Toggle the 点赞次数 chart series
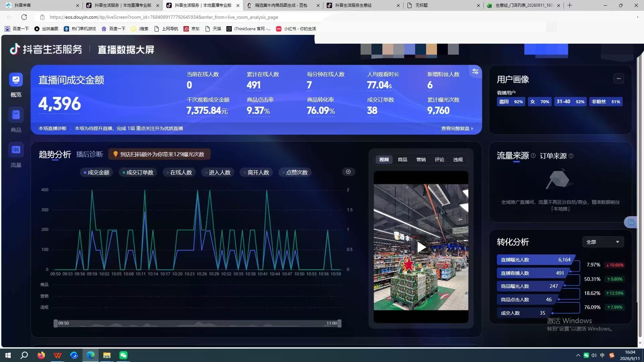 click(x=295, y=172)
